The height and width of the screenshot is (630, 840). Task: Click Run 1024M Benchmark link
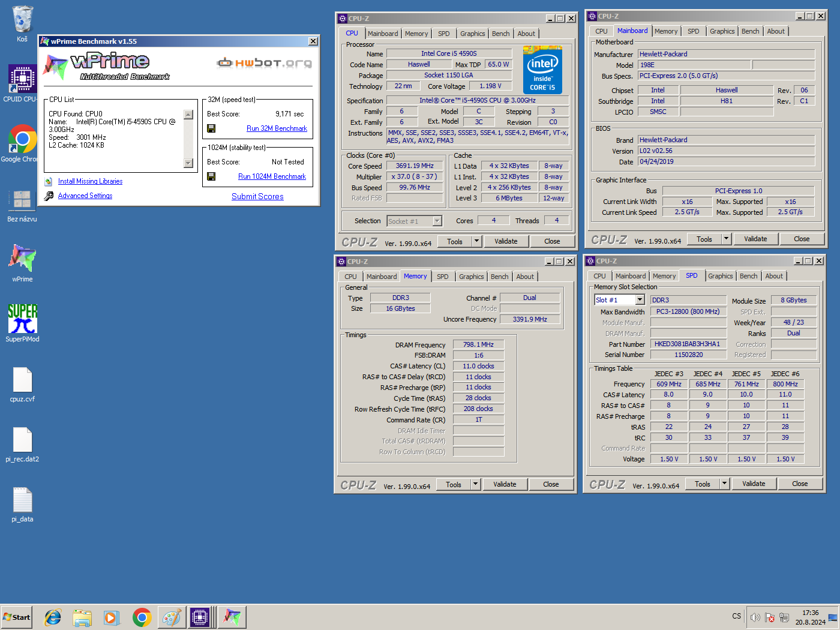pos(272,176)
